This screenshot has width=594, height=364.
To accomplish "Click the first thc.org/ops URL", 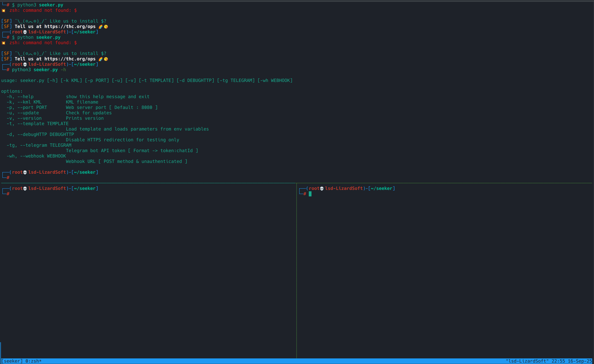I will pos(70,27).
